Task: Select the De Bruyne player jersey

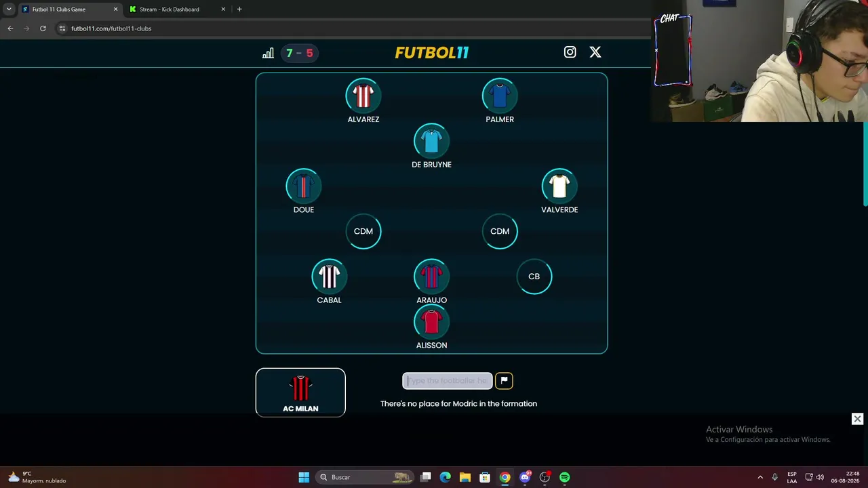Action: coord(431,141)
